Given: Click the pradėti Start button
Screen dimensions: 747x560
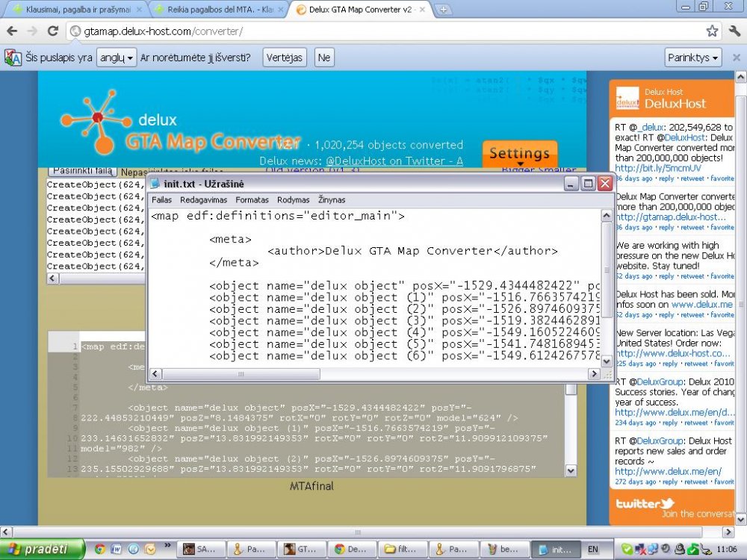Looking at the screenshot, I should pyautogui.click(x=43, y=549).
